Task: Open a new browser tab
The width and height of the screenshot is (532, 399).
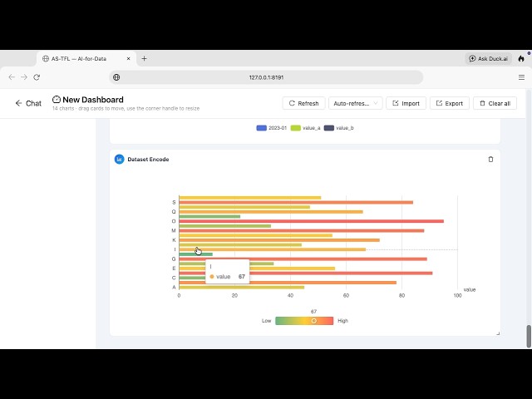Action: 144,59
